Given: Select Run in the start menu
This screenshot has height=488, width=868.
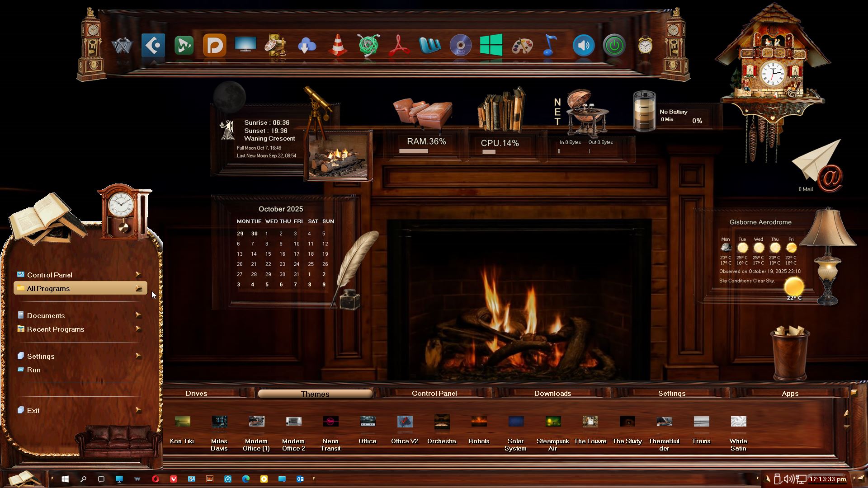Looking at the screenshot, I should tap(34, 370).
